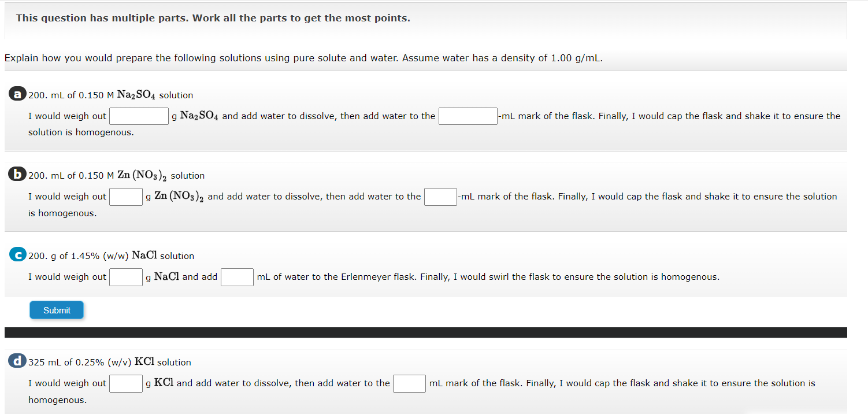868x414 pixels.
Task: Click the grams input field for NaCl
Action: pyautogui.click(x=126, y=276)
